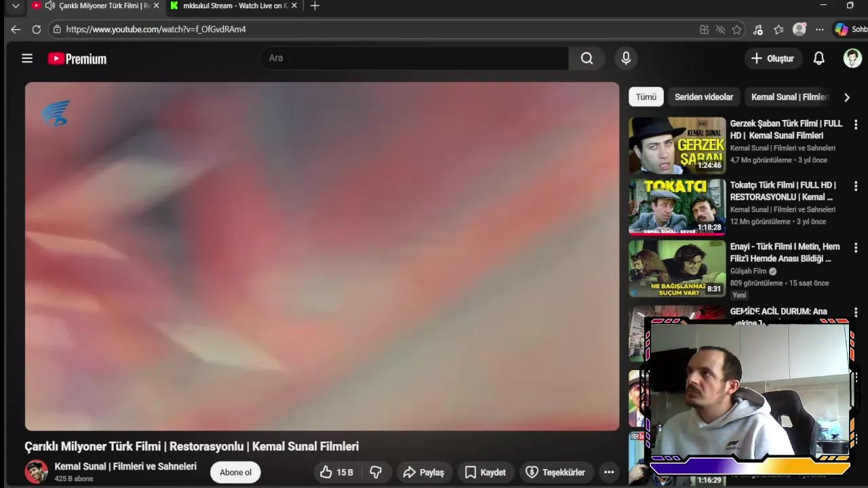The image size is (868, 488).
Task: Click the Teşekkürler thanks button
Action: click(555, 472)
